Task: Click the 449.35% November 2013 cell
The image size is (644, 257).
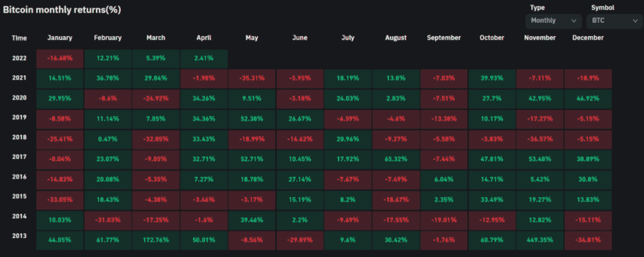Action: (x=540, y=240)
